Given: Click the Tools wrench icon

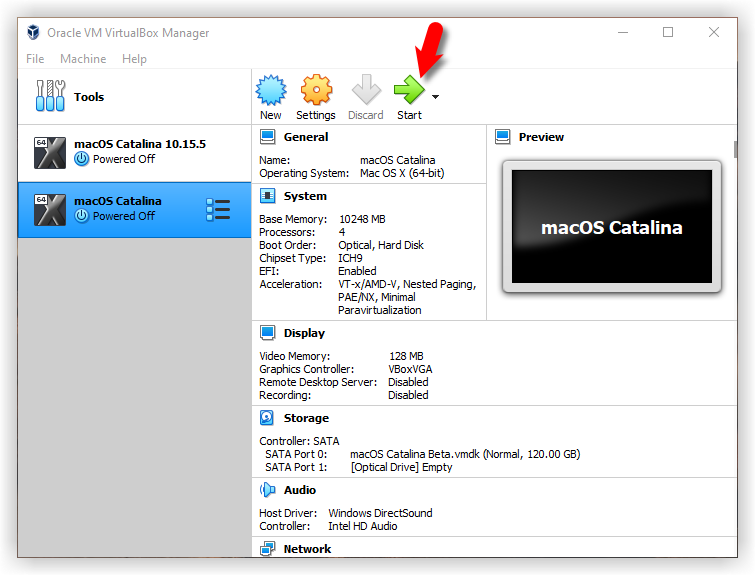Looking at the screenshot, I should [50, 97].
